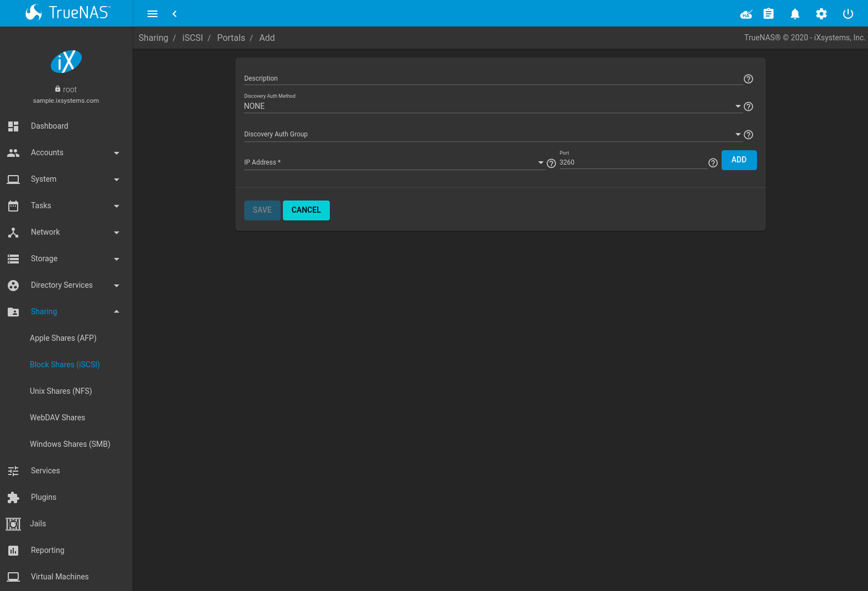The width and height of the screenshot is (868, 591).
Task: Click the TrueNAS logo
Action: (x=67, y=12)
